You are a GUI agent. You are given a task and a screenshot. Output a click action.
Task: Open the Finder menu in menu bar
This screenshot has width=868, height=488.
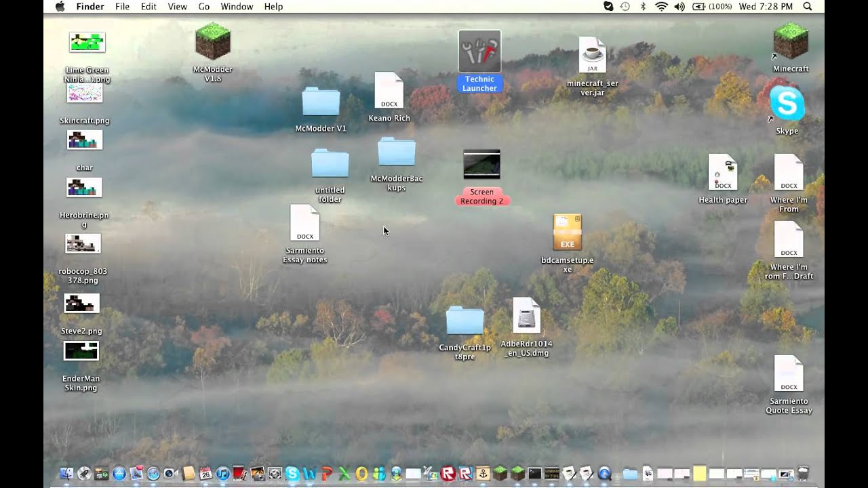tap(90, 7)
